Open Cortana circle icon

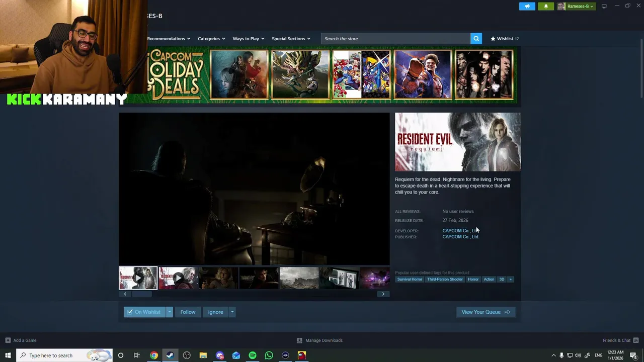(120, 355)
